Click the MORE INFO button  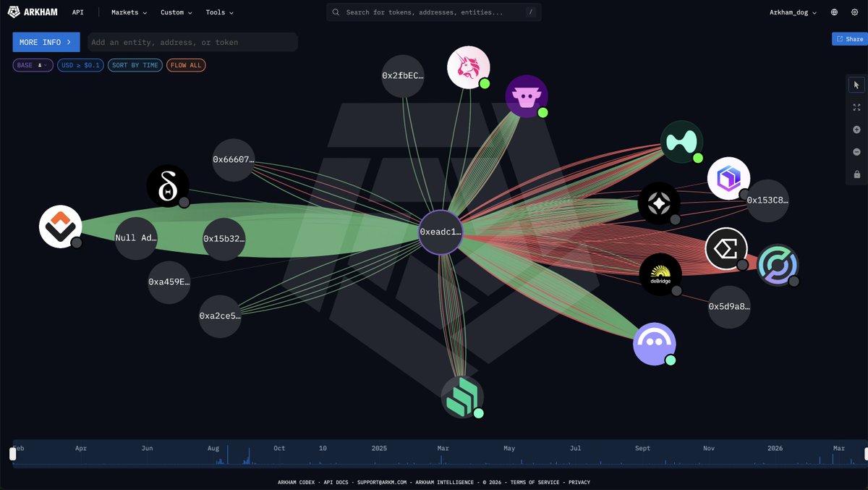click(46, 42)
